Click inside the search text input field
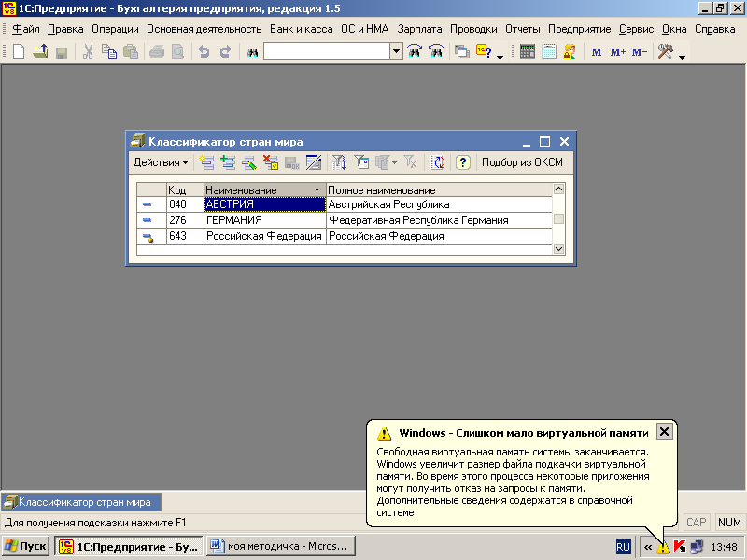 coord(327,51)
